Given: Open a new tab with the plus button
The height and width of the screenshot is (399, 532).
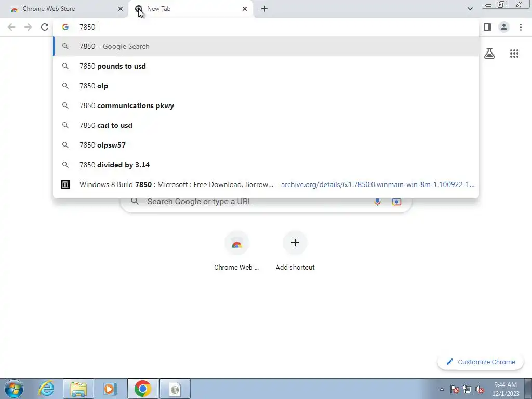Looking at the screenshot, I should tap(264, 9).
